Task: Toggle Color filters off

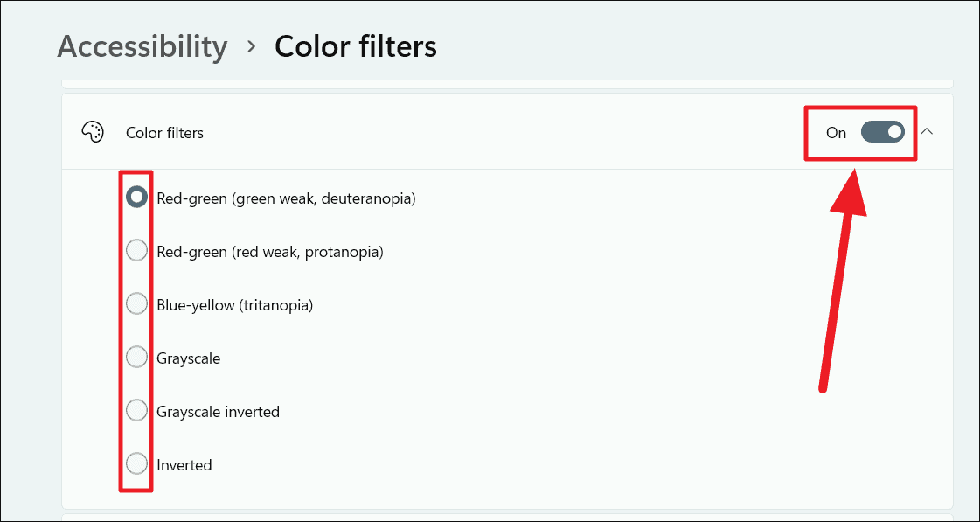Action: [882, 132]
